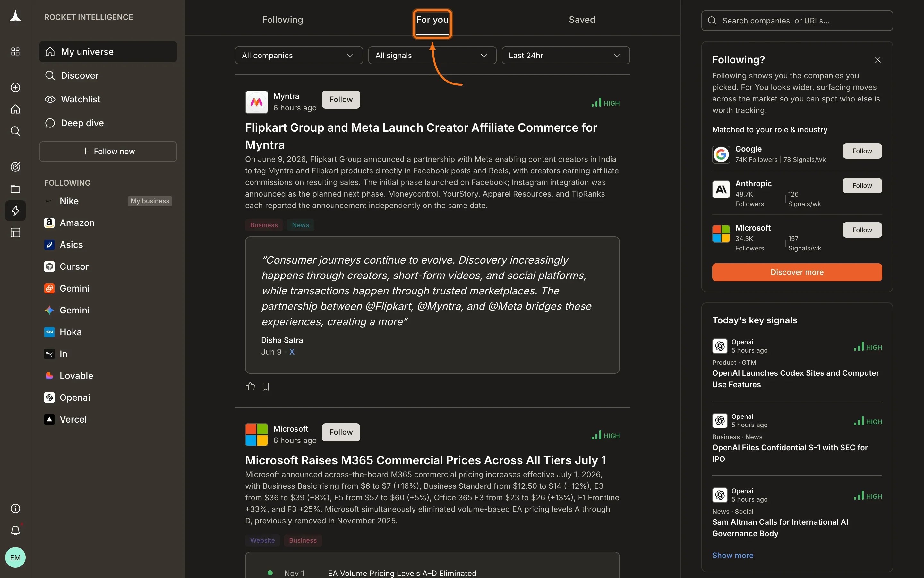Click the folder icon in left rail

(15, 189)
